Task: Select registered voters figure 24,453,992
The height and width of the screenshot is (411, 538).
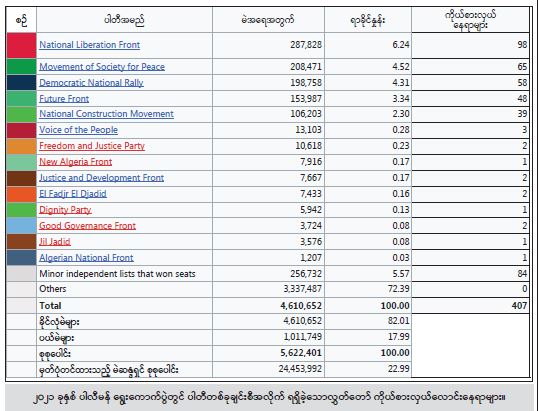Action: [300, 369]
